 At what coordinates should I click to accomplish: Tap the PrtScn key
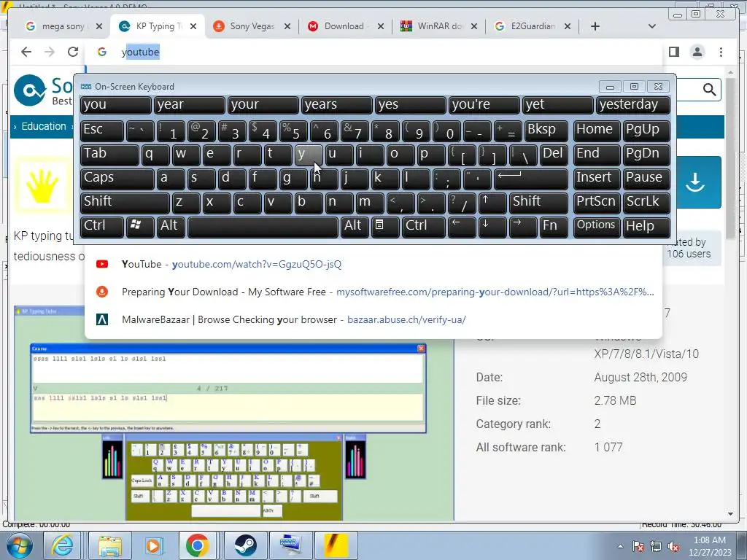[x=596, y=203]
